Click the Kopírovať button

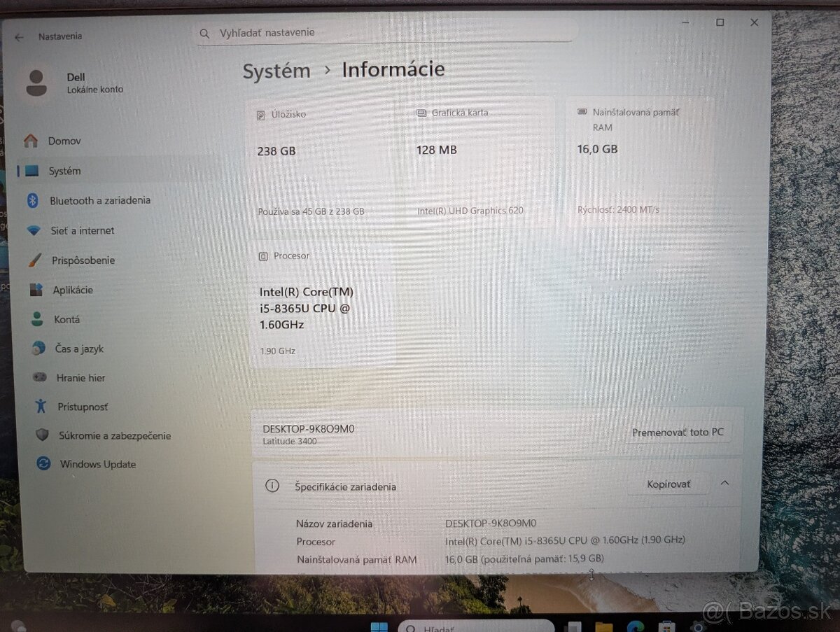pos(667,484)
